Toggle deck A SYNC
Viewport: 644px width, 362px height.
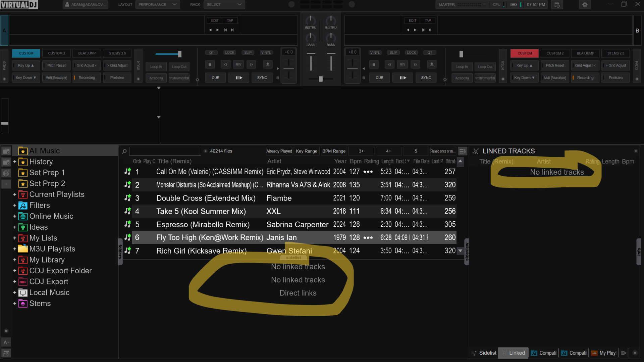coord(262,78)
